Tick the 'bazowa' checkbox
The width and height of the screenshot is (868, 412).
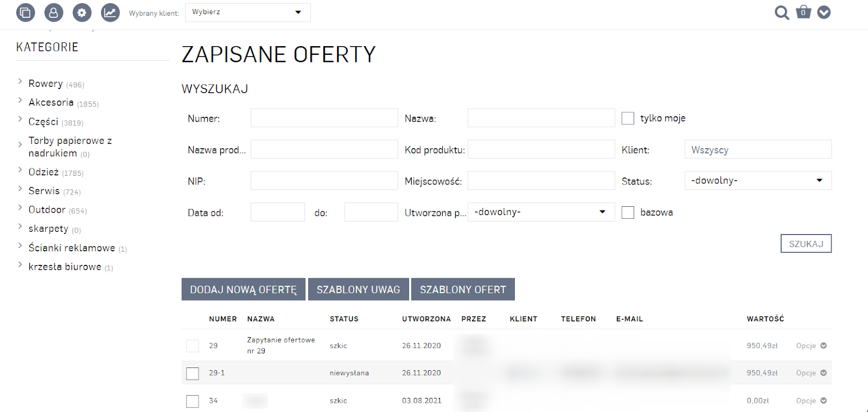point(628,212)
